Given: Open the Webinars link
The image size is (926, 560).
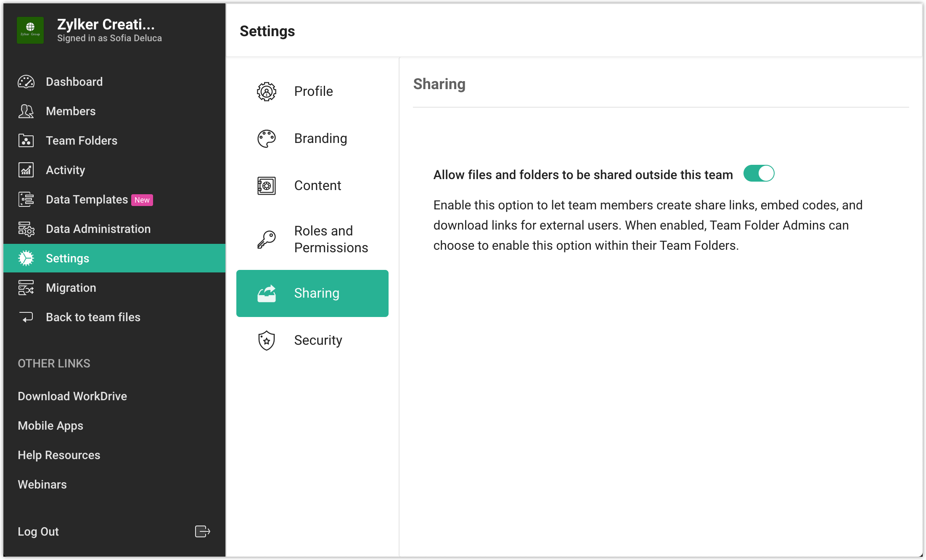Looking at the screenshot, I should 42,484.
